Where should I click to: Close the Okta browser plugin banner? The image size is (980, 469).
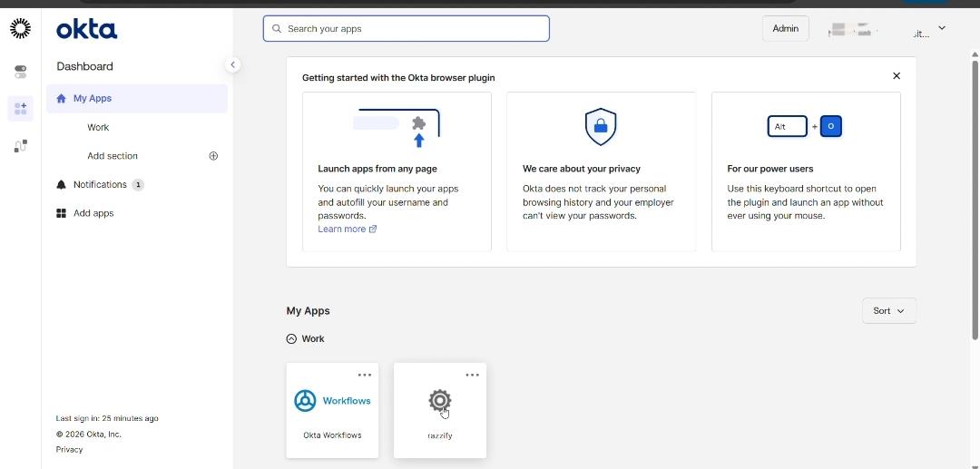pos(897,75)
